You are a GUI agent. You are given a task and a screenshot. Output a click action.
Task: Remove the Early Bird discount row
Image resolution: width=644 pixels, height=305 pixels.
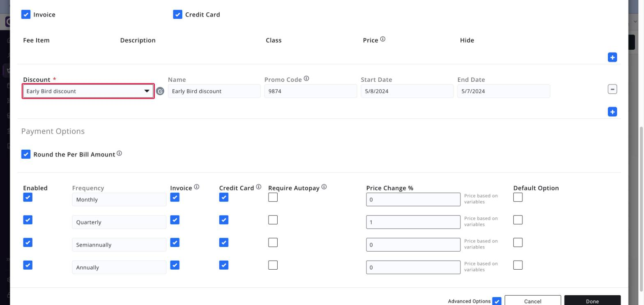(x=612, y=89)
